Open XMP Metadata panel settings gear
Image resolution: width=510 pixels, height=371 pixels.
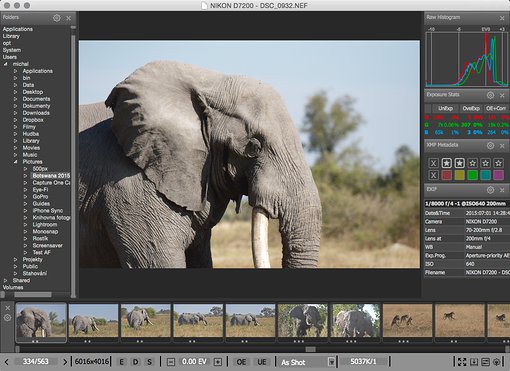(490, 146)
